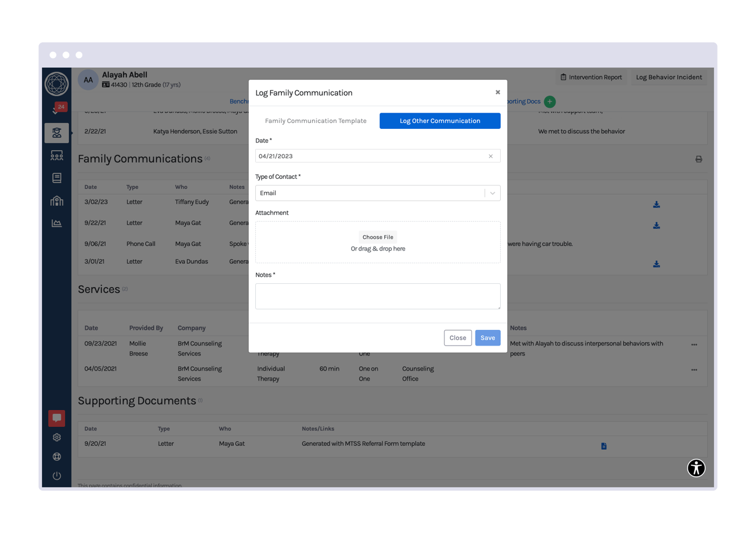The width and height of the screenshot is (756, 533).
Task: Download the 3/02/23 letter attachment
Action: coord(656,205)
